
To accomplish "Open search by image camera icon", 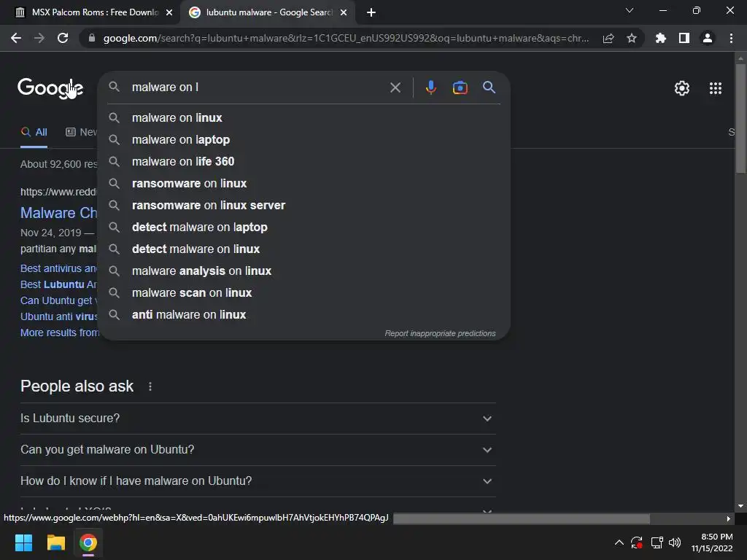I will 460,87.
